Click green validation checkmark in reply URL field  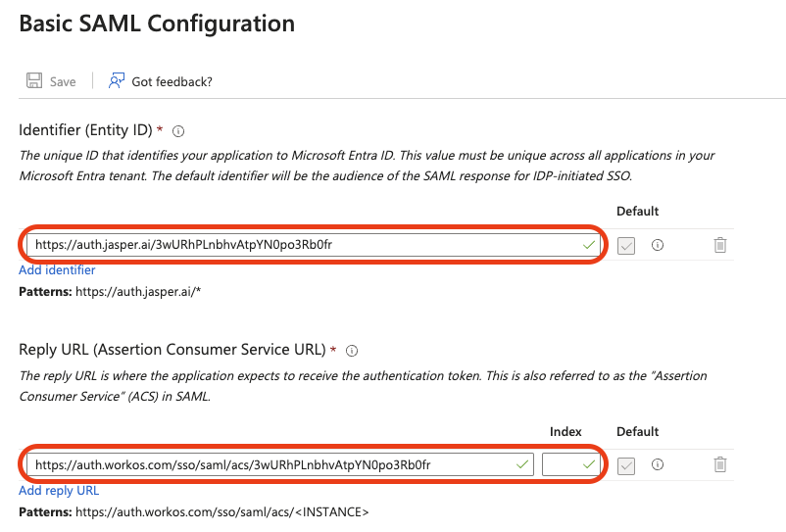(x=521, y=464)
